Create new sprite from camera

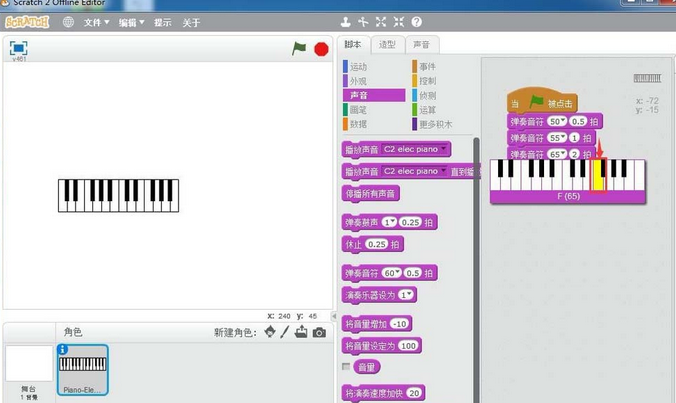(x=319, y=332)
